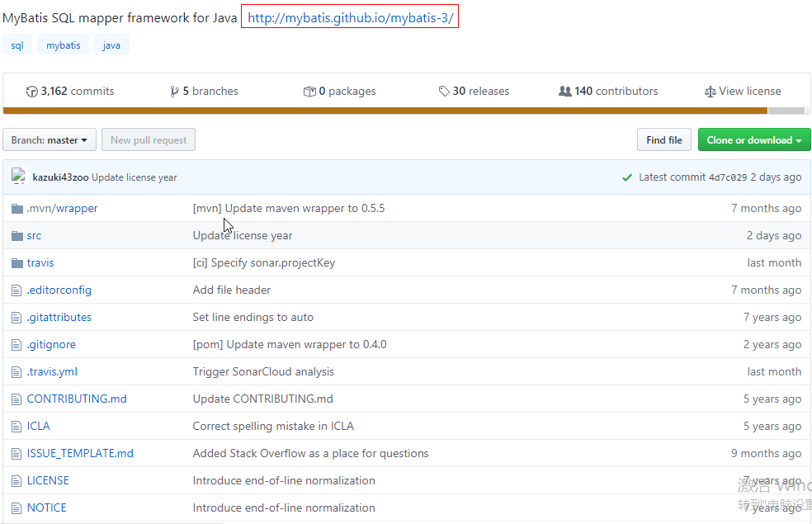Select the java topic tag
812x524 pixels.
pos(111,45)
